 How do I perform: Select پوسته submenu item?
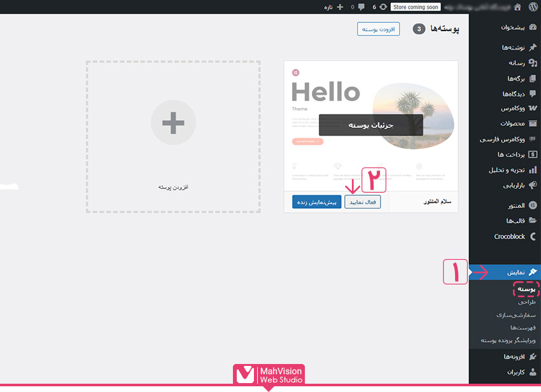click(525, 290)
